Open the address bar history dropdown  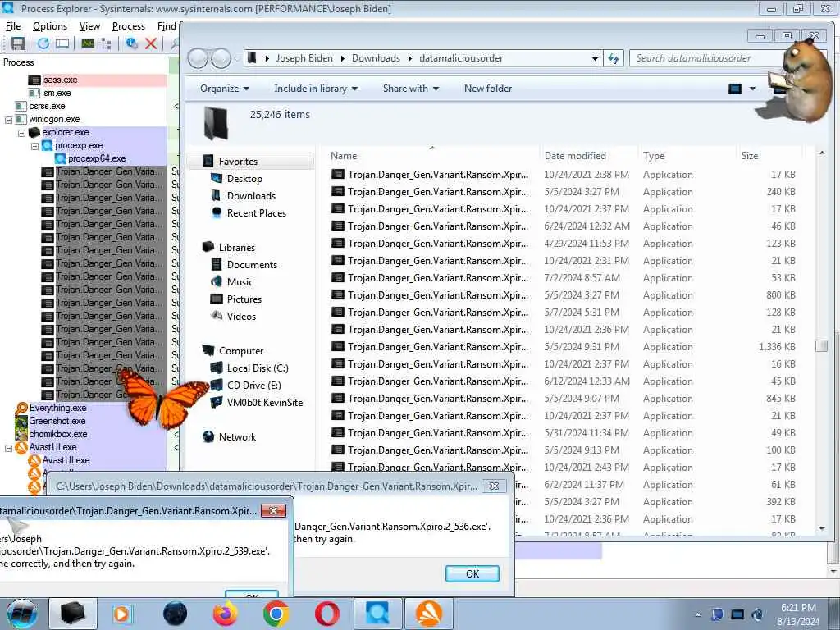coord(595,58)
